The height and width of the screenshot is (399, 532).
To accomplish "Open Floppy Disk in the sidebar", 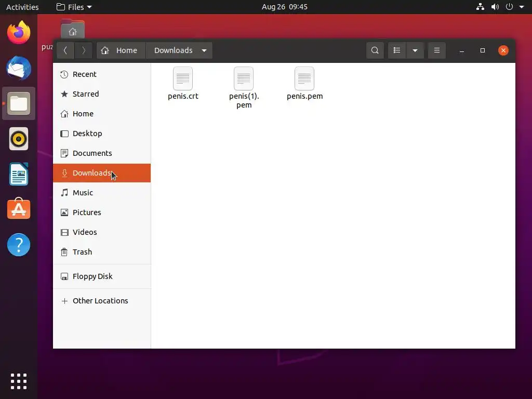I will coord(102,276).
